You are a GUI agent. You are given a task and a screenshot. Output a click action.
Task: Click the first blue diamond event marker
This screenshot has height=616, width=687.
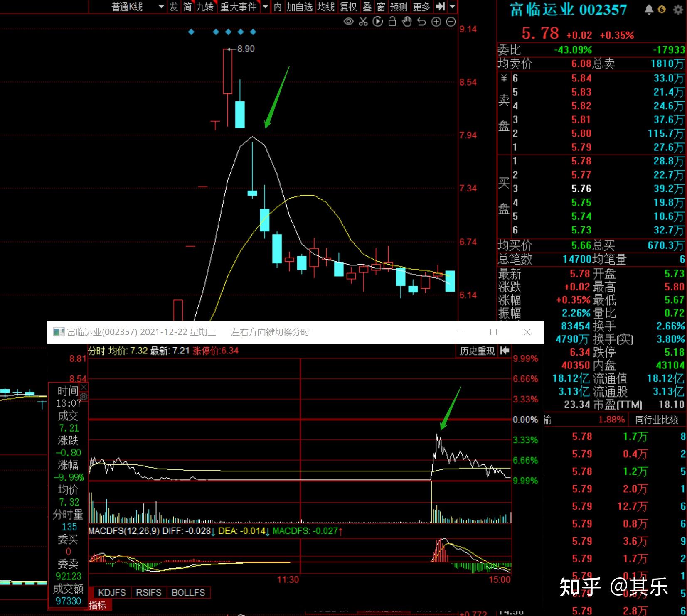(191, 32)
